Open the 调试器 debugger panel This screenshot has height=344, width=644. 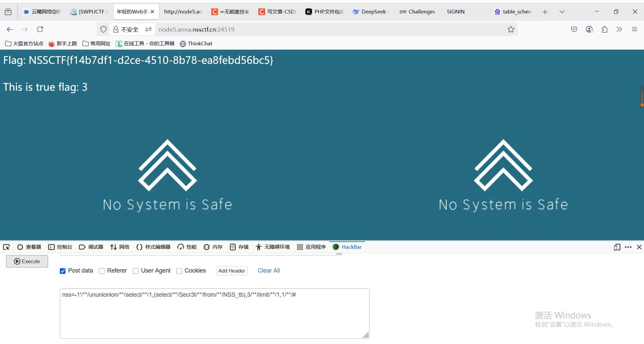91,247
